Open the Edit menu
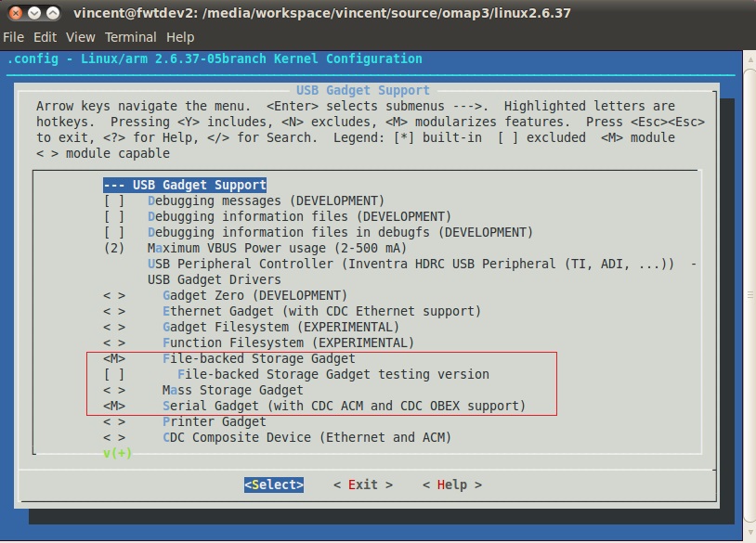The height and width of the screenshot is (543, 756). pyautogui.click(x=45, y=37)
